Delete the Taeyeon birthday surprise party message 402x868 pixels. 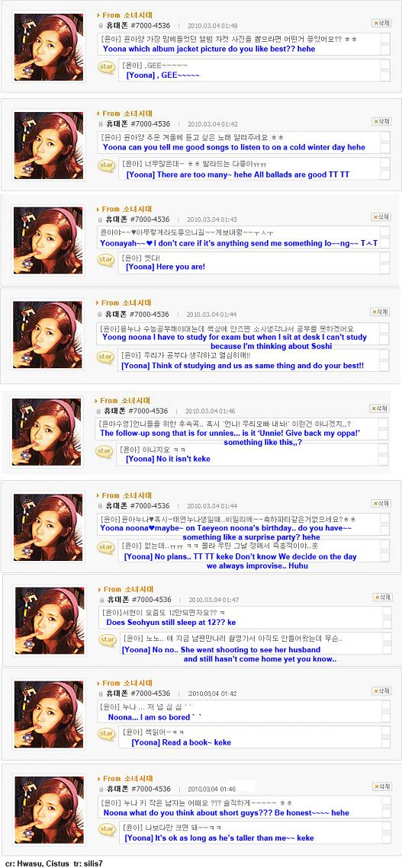[x=381, y=503]
